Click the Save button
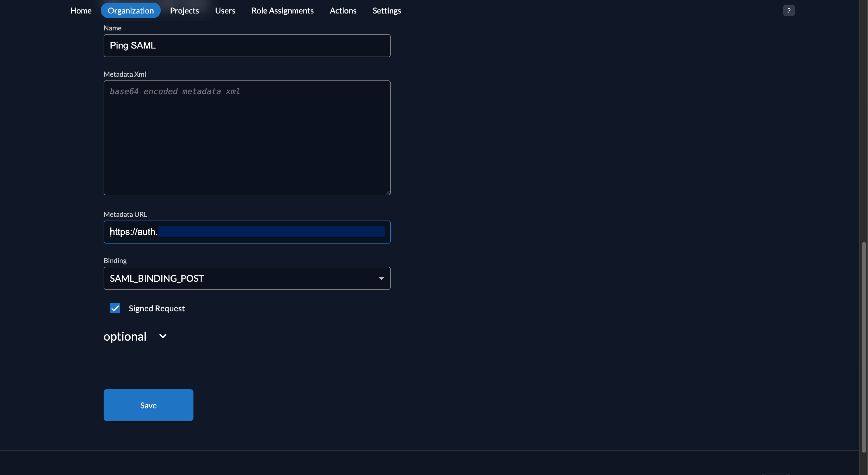Screen dimensions: 868x475 [x=148, y=405]
